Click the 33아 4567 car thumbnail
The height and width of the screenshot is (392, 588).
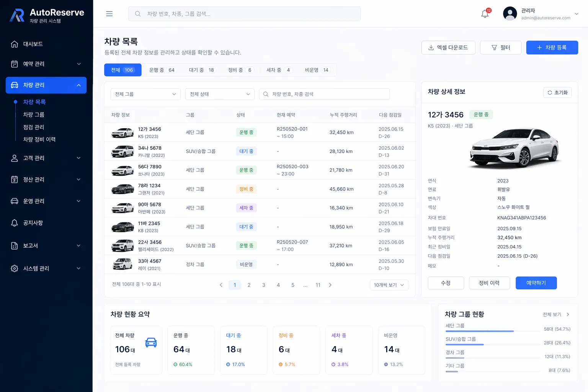(122, 265)
